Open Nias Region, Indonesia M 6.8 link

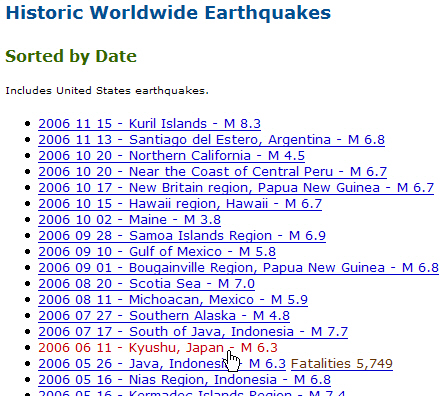pos(184,380)
